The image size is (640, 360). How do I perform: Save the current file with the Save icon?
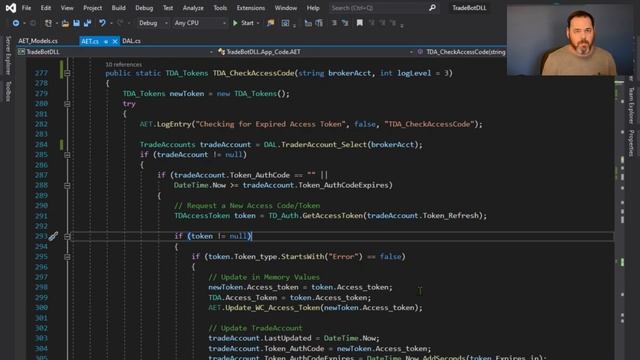click(76, 23)
